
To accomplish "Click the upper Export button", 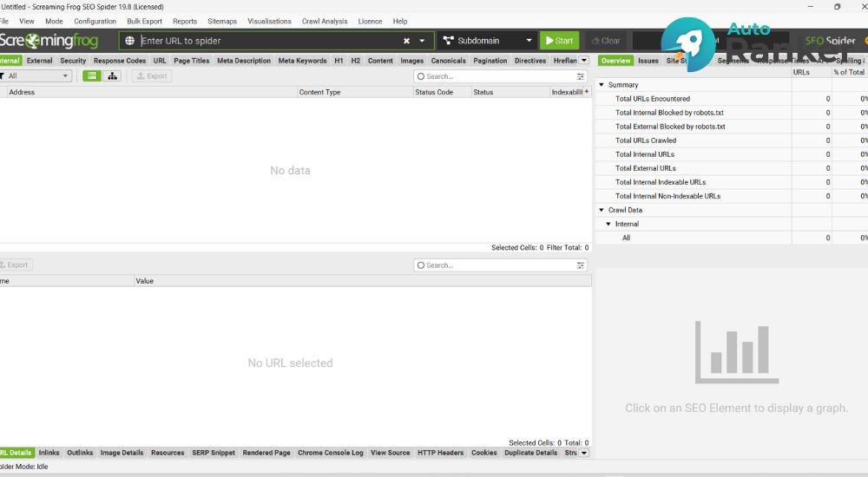I will tap(152, 75).
